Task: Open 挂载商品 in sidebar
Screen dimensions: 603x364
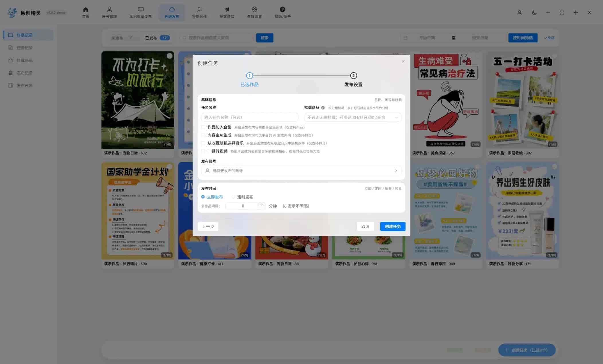Action: [28, 60]
